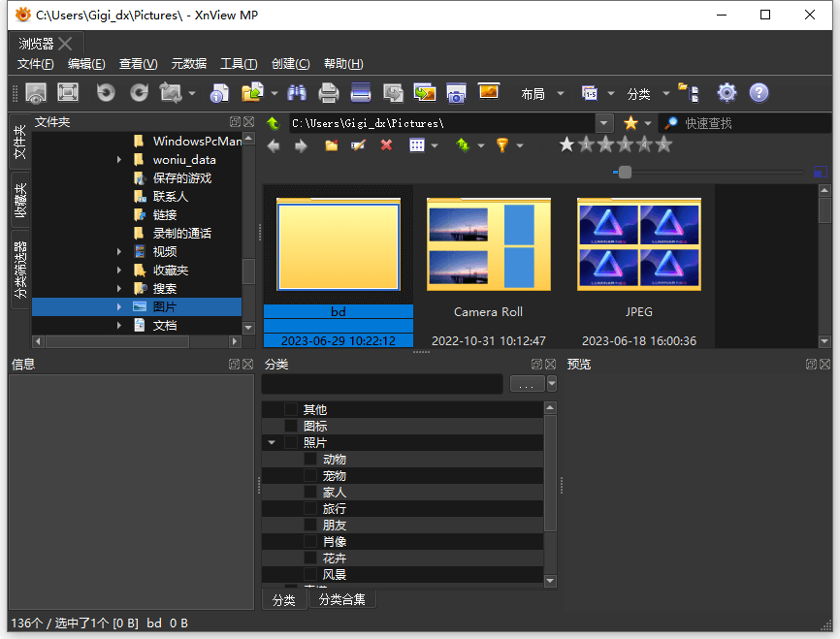Check the 照片 category checkbox
This screenshot has height=639, width=840.
point(291,442)
